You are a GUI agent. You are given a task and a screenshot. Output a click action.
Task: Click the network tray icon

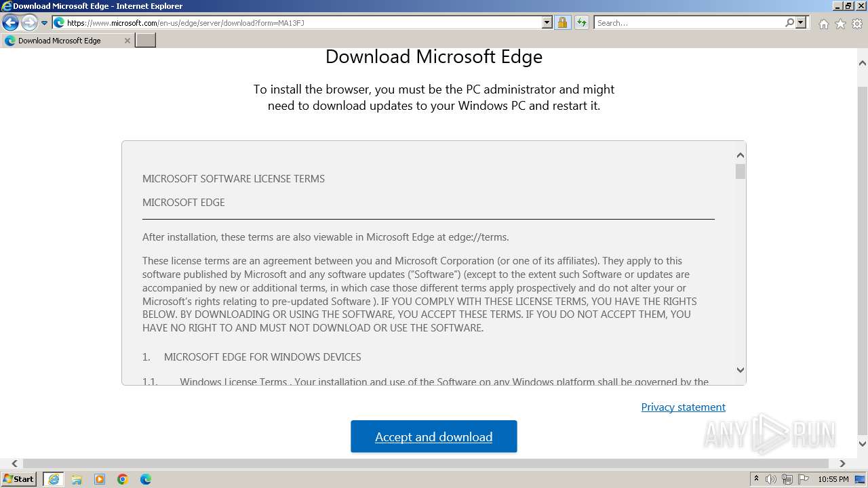[787, 479]
